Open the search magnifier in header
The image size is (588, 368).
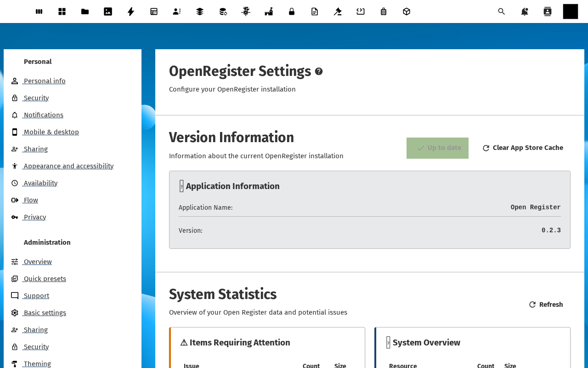[502, 11]
